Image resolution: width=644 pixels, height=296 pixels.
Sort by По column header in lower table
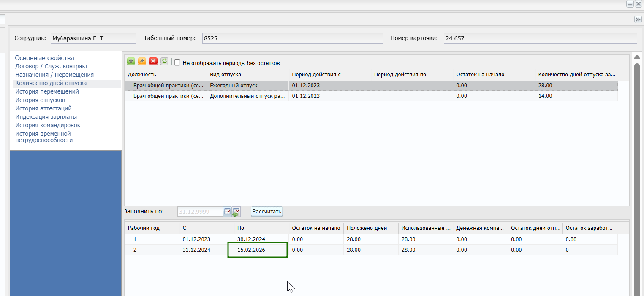[x=261, y=228]
